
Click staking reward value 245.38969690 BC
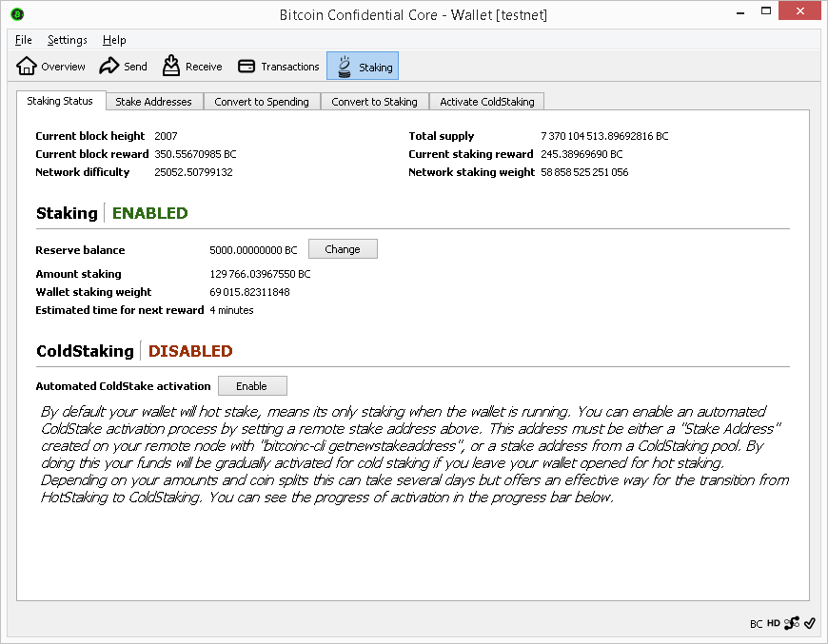coord(582,154)
